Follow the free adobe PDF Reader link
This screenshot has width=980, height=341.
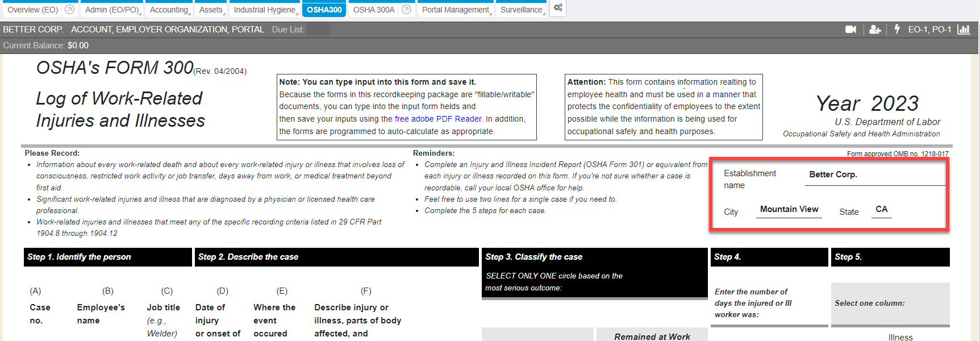click(438, 119)
